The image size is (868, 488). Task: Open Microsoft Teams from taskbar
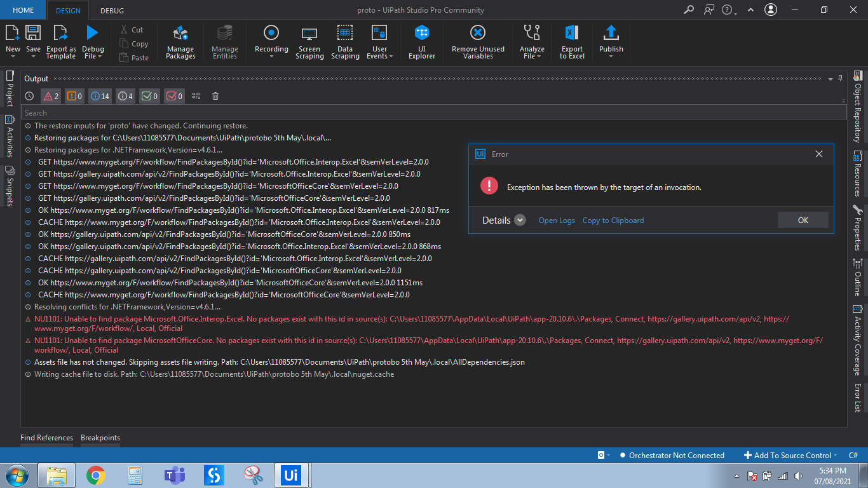click(x=174, y=475)
